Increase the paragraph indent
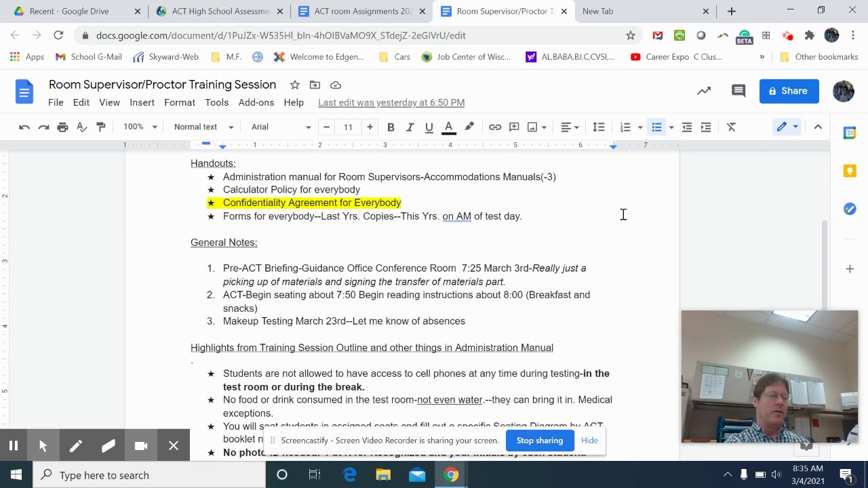Viewport: 868px width, 488px height. click(x=706, y=127)
